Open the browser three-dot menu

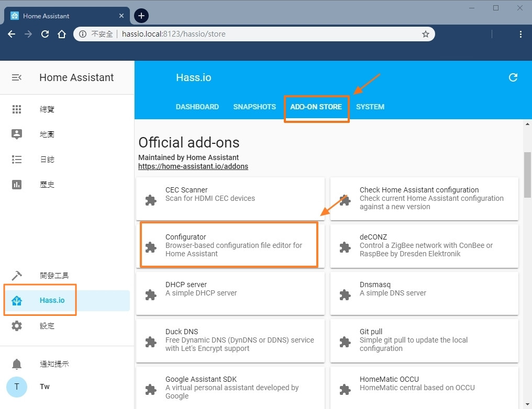pos(520,34)
